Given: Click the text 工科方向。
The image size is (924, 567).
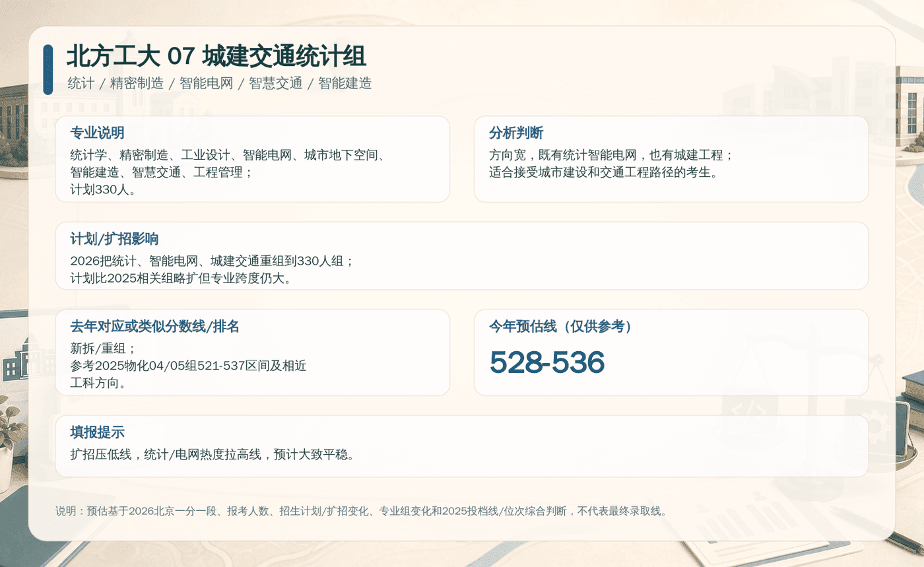Looking at the screenshot, I should click(98, 383).
